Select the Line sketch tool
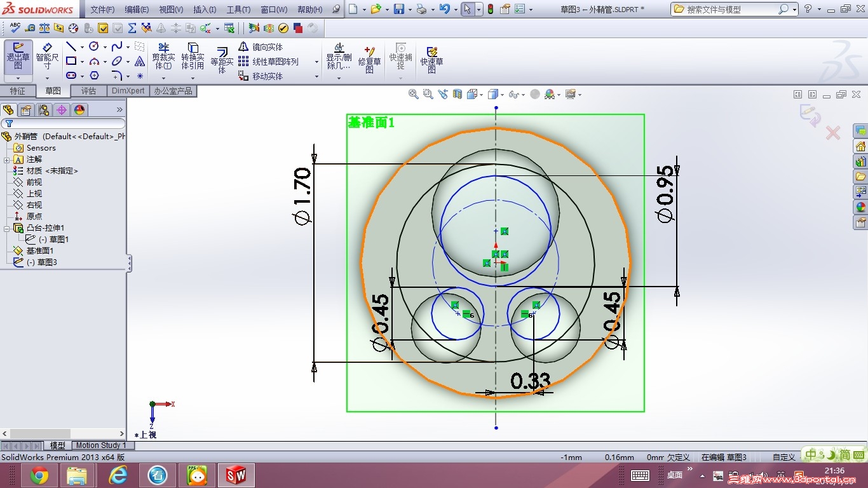868x488 pixels. (71, 47)
